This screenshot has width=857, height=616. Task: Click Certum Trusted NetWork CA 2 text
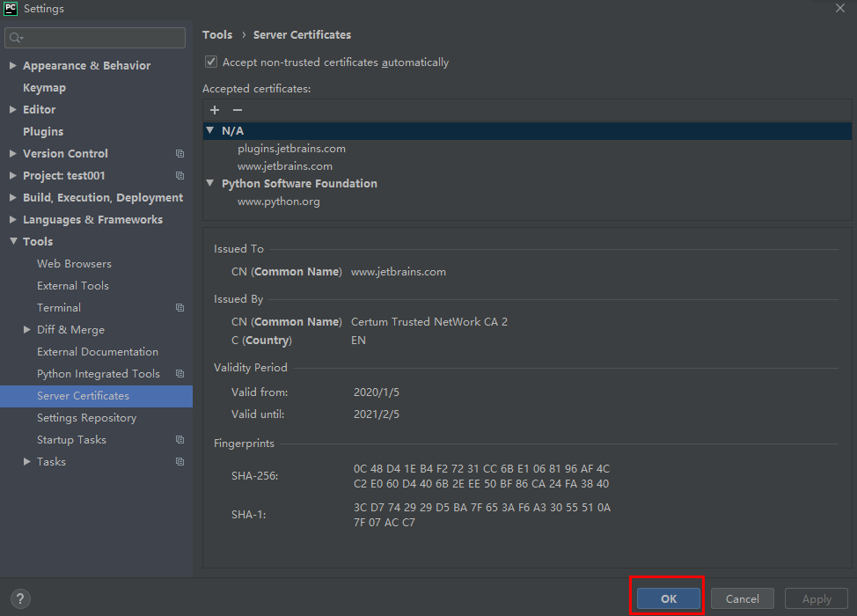429,322
